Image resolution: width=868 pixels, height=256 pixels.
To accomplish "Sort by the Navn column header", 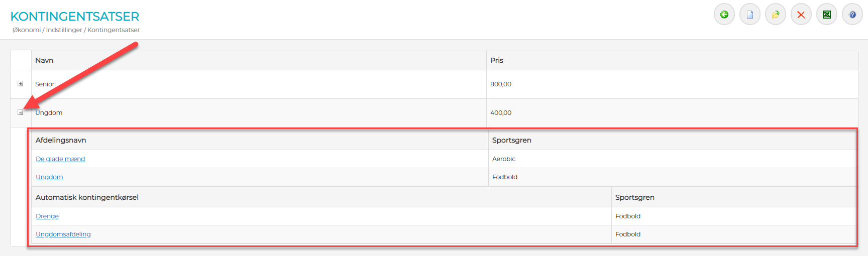I will click(x=44, y=60).
